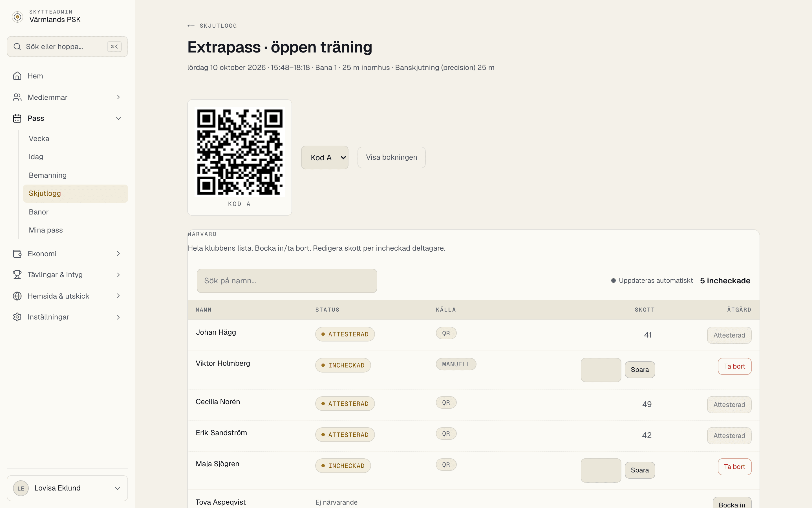Click the Incheckad status badge for Viktor Holmberg
Viewport: 812px width, 508px height.
[343, 365]
